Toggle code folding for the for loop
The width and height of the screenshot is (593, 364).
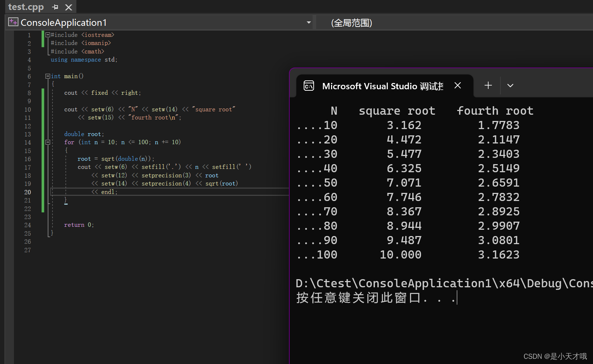48,142
